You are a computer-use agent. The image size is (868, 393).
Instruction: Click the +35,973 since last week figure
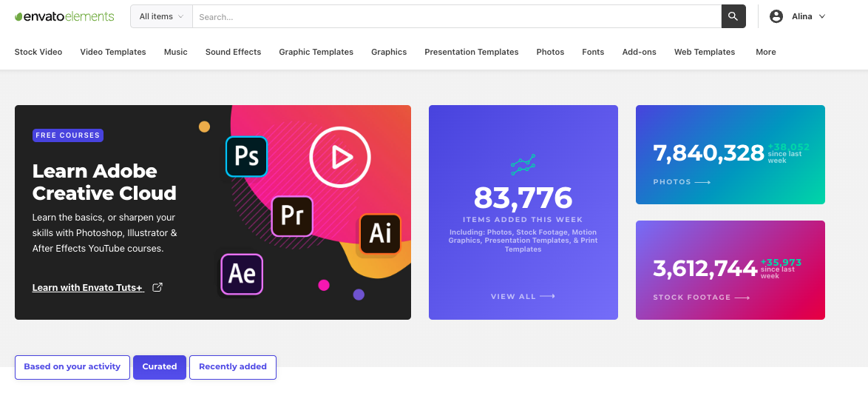click(781, 268)
